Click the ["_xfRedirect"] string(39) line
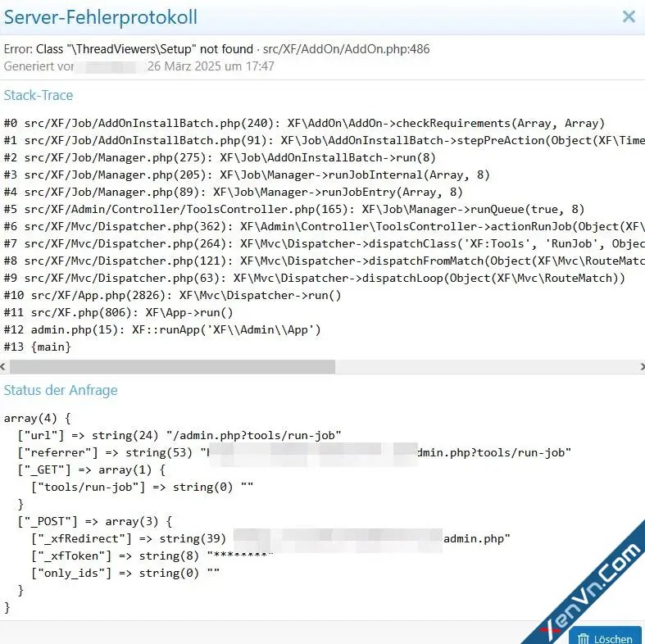This screenshot has width=645, height=644. [x=270, y=539]
